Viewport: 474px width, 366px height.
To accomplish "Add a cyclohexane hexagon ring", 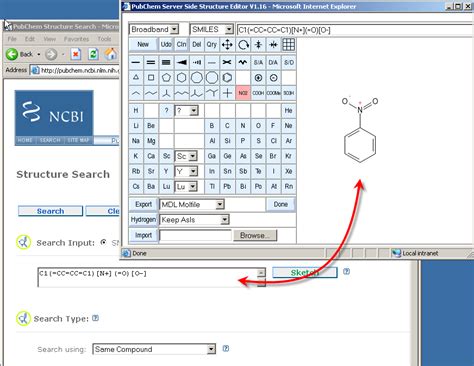I will coord(181,78).
